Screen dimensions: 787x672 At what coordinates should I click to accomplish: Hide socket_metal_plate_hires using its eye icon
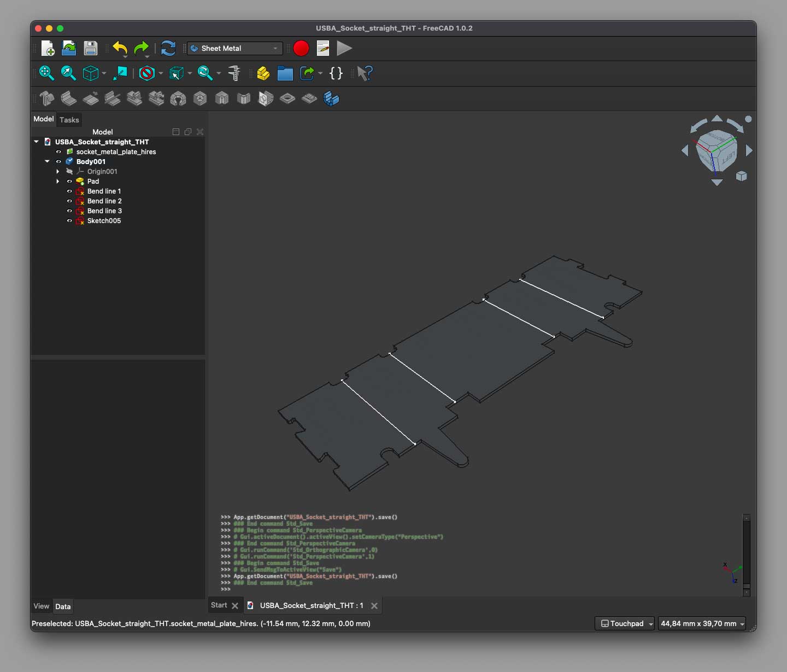click(58, 152)
